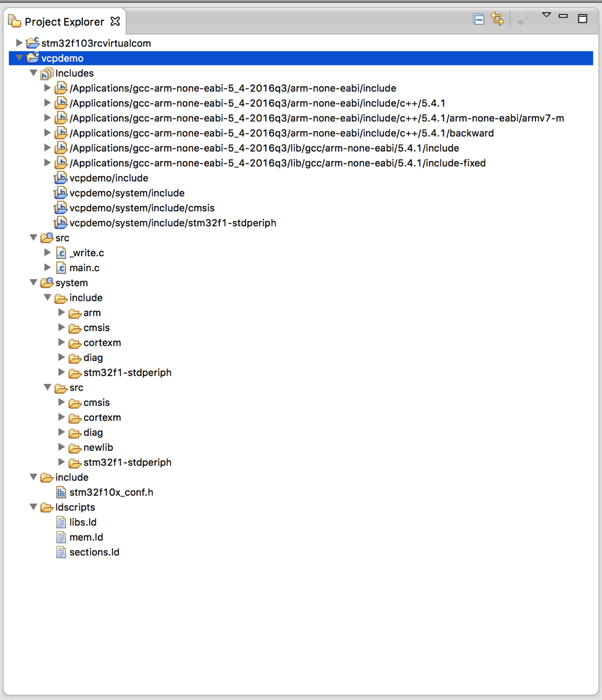Expand the _write.c file
The image size is (602, 700).
click(48, 253)
